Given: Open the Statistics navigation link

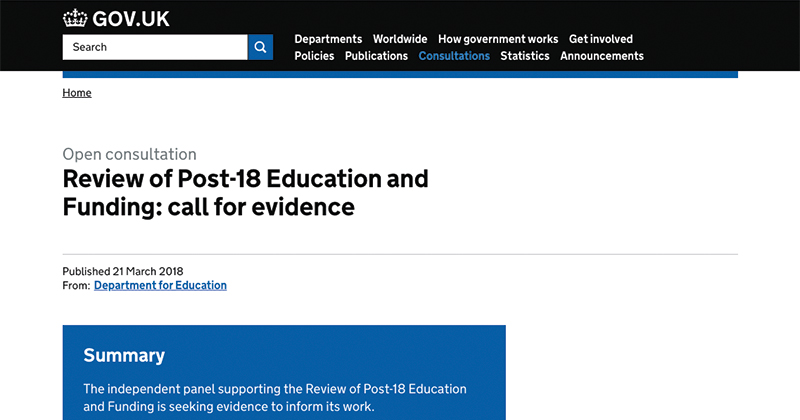Looking at the screenshot, I should coord(524,56).
